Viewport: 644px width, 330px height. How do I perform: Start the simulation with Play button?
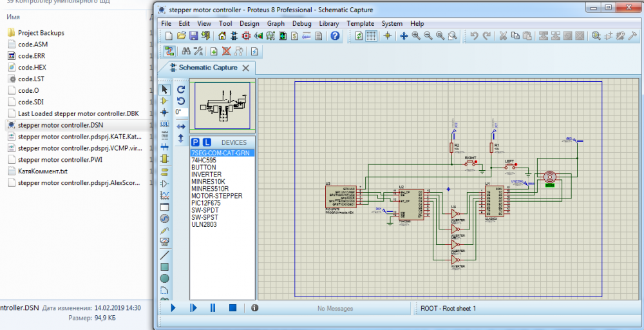pyautogui.click(x=173, y=308)
